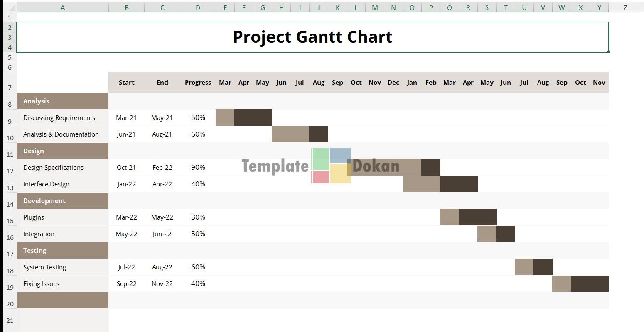
Task: Click the Oct-21 start date cell
Action: [x=126, y=168]
